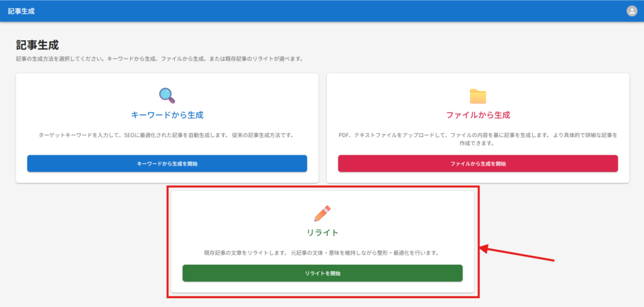Image resolution: width=644 pixels, height=307 pixels.
Task: Click an empty area of the blue header bar
Action: [x=314, y=11]
